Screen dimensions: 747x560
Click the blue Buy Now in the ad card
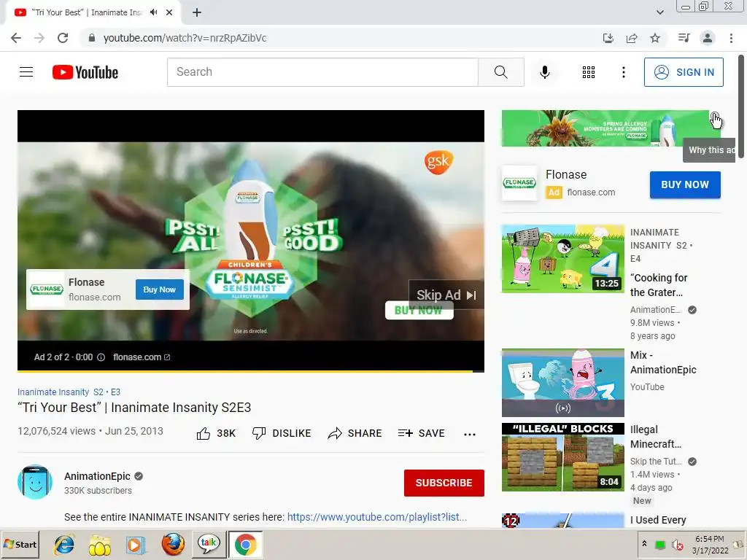click(x=160, y=289)
